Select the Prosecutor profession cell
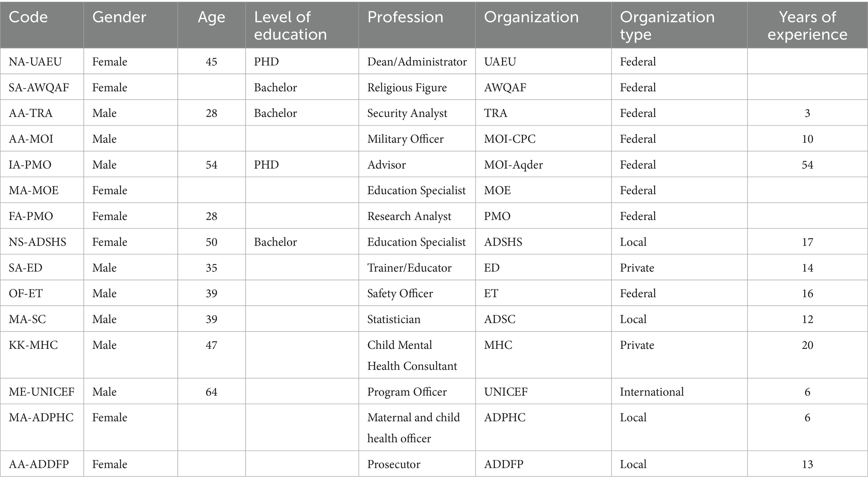 pyautogui.click(x=393, y=464)
